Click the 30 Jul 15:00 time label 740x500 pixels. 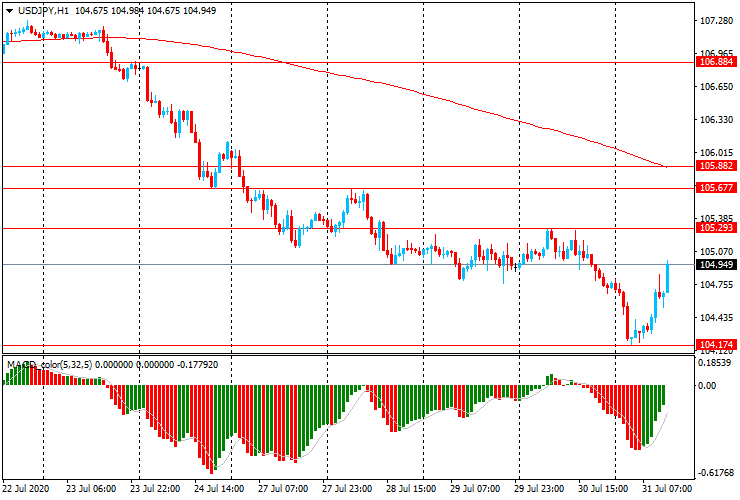click(x=603, y=488)
